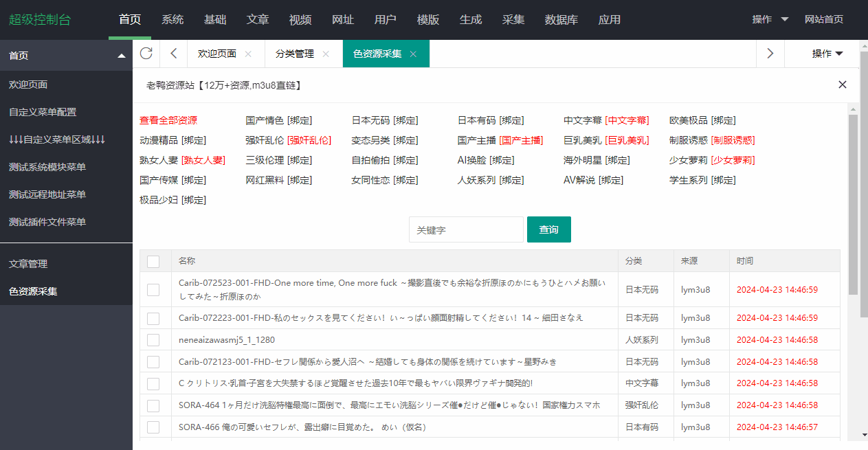Select 首页 in the top navigation
The image size is (868, 450).
130,19
